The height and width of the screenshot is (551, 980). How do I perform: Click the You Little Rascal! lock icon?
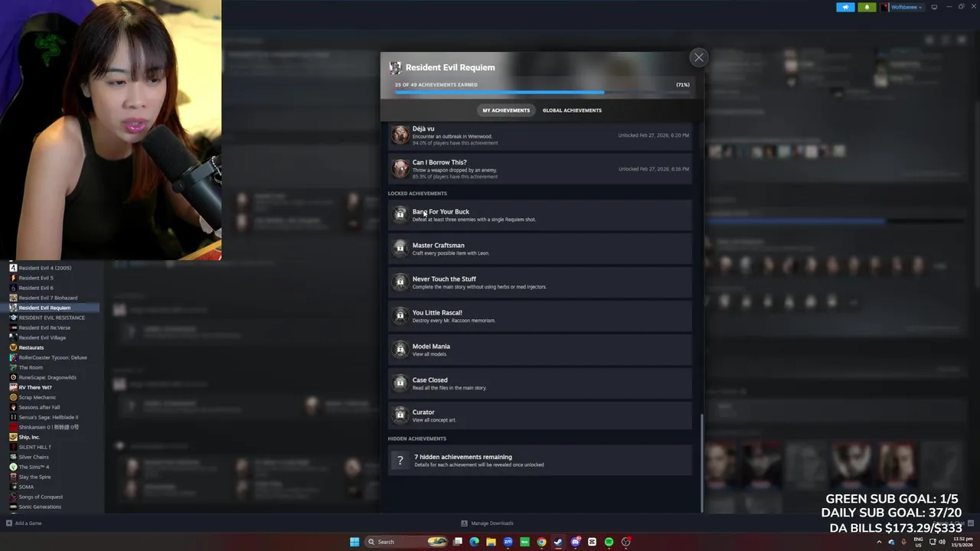click(x=400, y=316)
